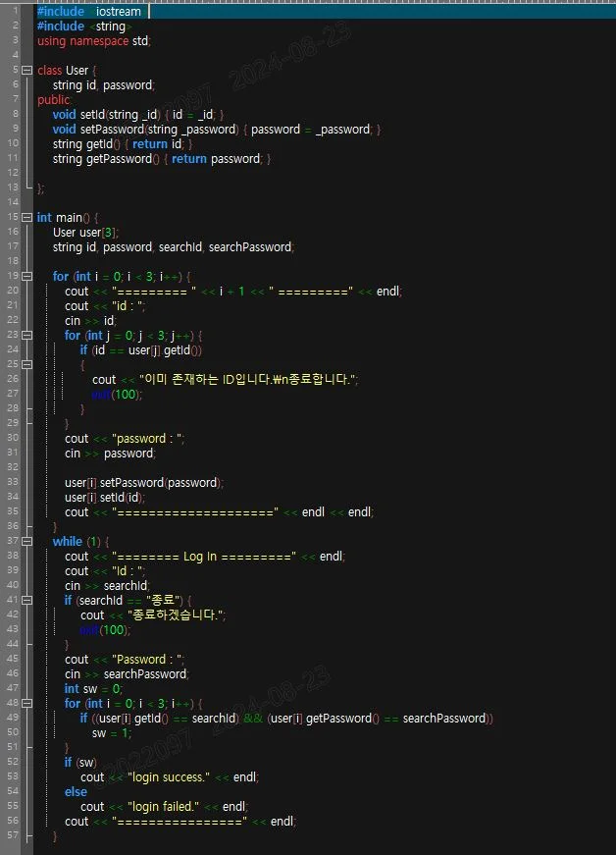Click the "login failed." output line
616x855 pixels.
tap(164, 807)
